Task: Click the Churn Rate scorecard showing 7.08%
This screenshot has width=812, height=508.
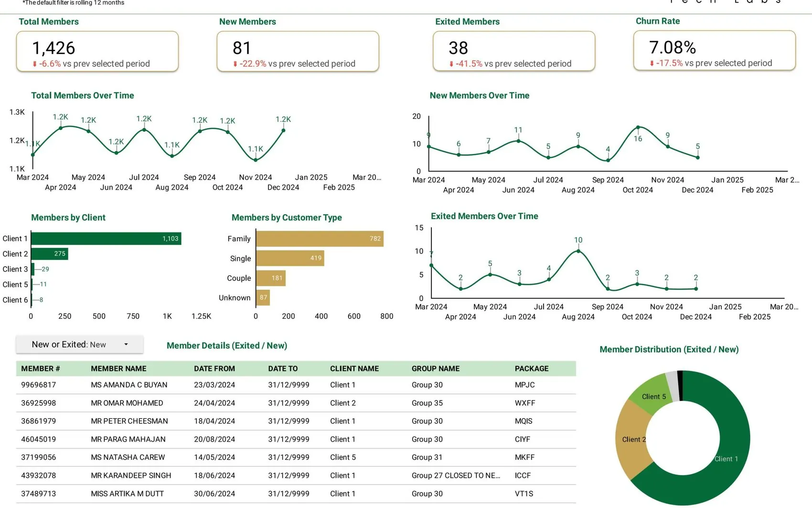Action: coord(715,51)
